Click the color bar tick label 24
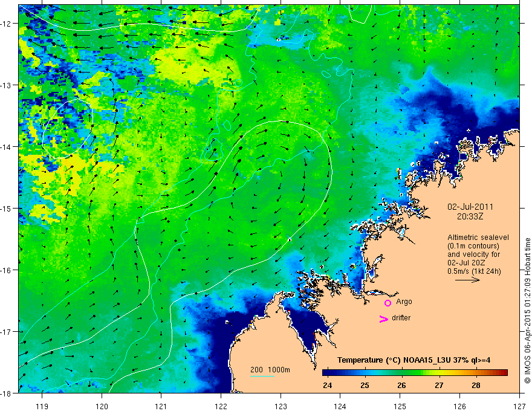The image size is (532, 411). [x=328, y=386]
